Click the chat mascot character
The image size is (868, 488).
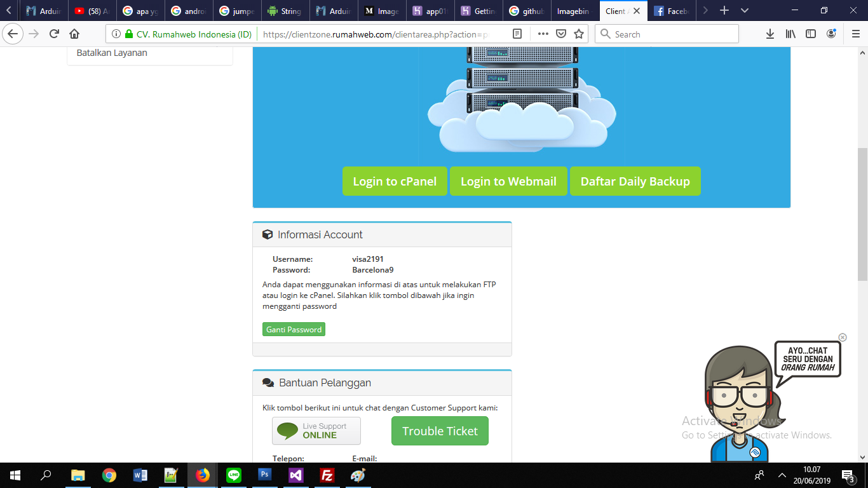click(740, 404)
